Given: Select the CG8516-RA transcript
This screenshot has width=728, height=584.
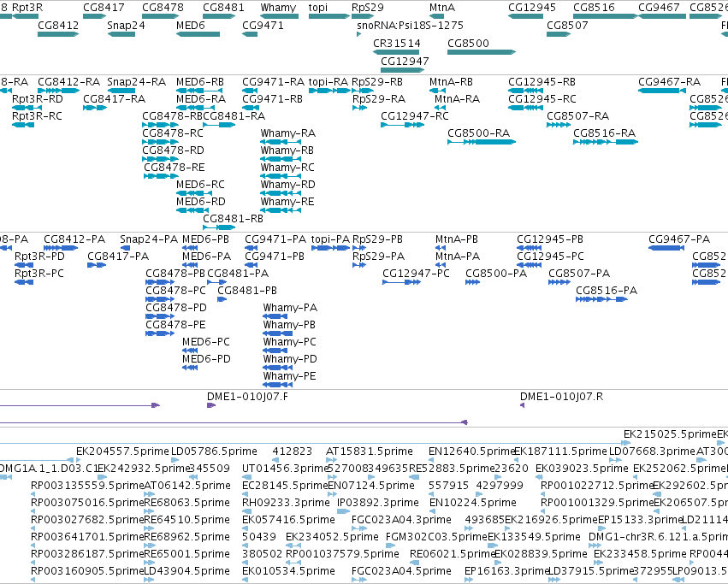Looking at the screenshot, I should coord(606,142).
